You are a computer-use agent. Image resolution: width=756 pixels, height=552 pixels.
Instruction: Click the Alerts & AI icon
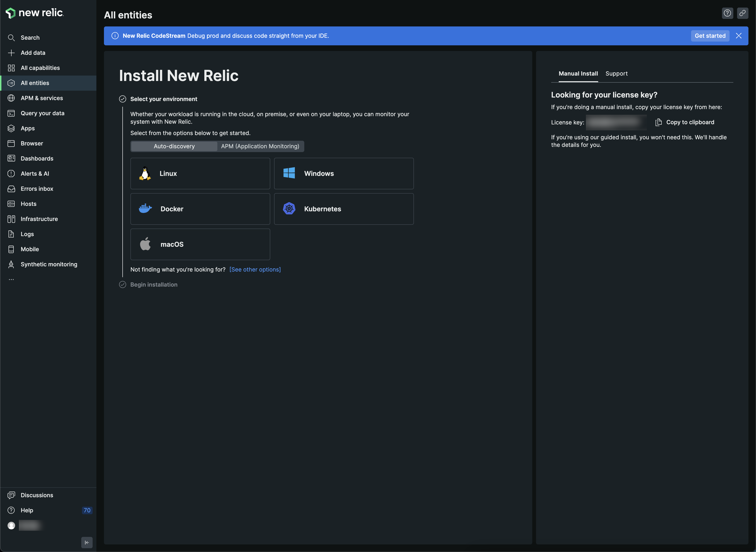(x=11, y=174)
